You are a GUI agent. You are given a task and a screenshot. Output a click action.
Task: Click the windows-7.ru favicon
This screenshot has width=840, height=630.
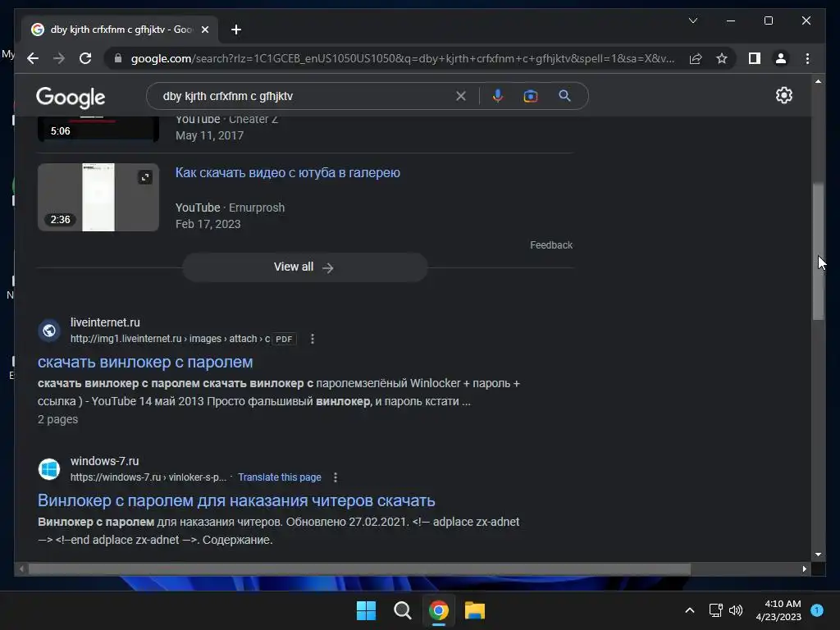click(x=49, y=469)
